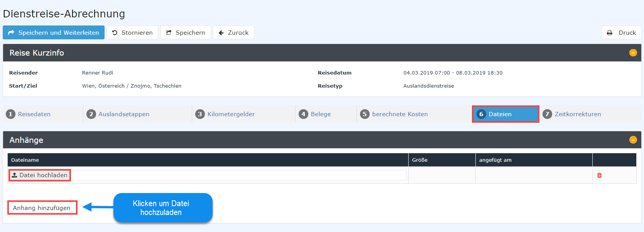644x232 pixels.
Task: Click the Reisender label
Action: click(x=24, y=73)
